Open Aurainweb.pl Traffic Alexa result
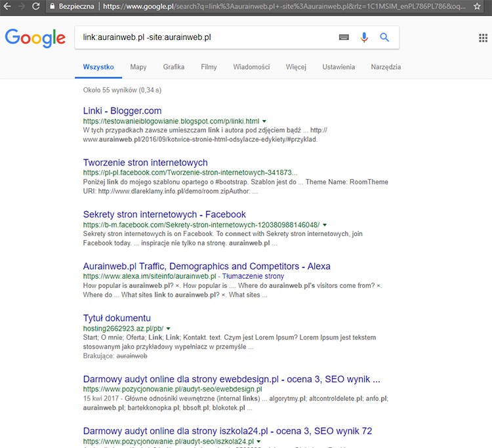This screenshot has width=492, height=448. click(x=207, y=266)
